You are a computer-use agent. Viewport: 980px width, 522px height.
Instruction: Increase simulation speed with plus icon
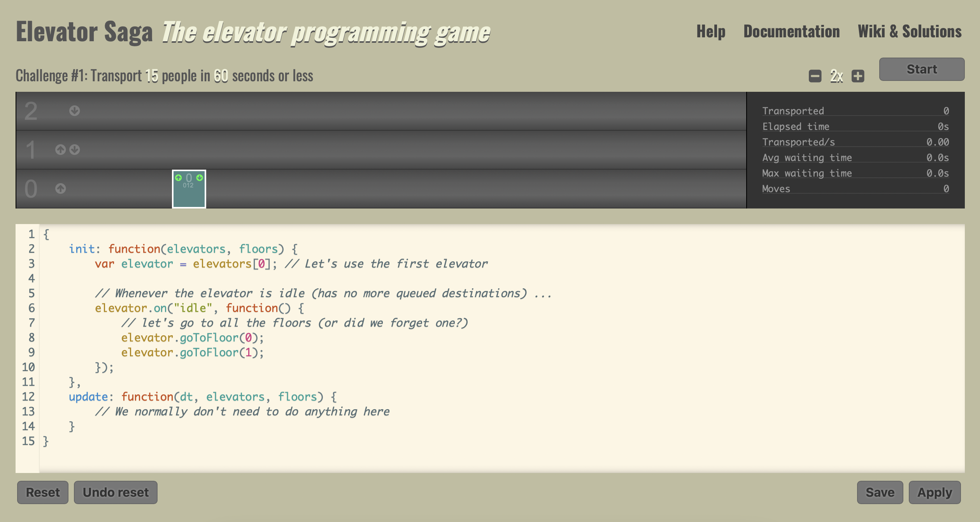click(x=858, y=76)
